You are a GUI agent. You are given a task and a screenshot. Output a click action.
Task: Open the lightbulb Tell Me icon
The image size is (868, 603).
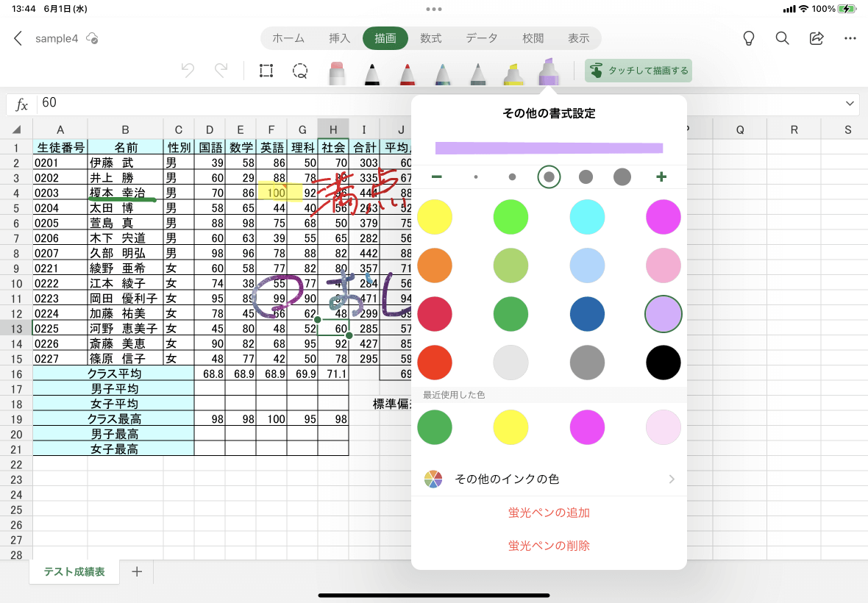pyautogui.click(x=748, y=38)
